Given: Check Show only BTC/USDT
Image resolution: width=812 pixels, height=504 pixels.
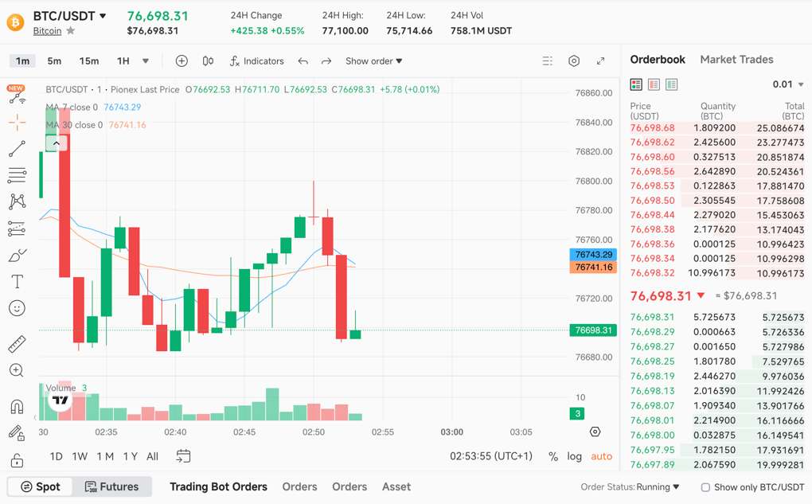Looking at the screenshot, I should (x=705, y=487).
